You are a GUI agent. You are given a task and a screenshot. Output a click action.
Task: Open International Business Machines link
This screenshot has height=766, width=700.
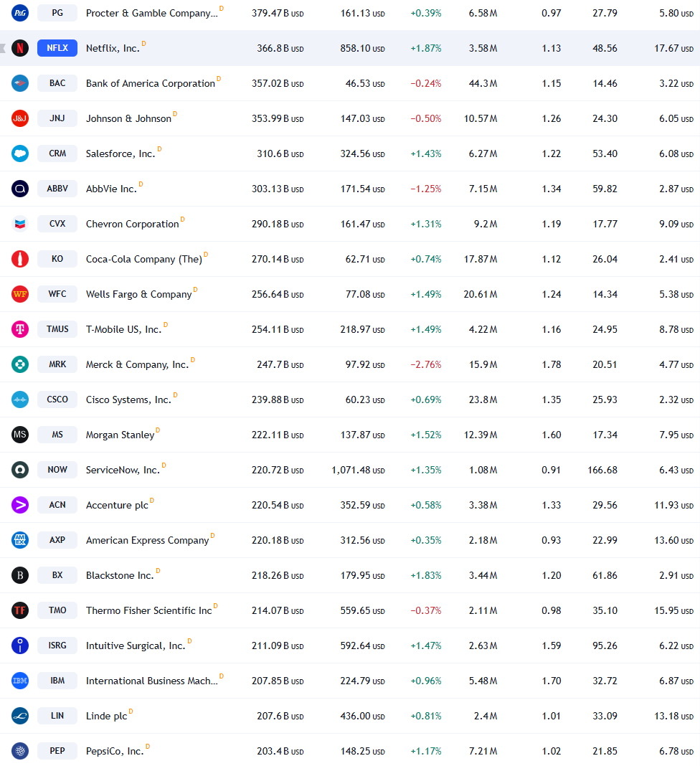point(152,681)
